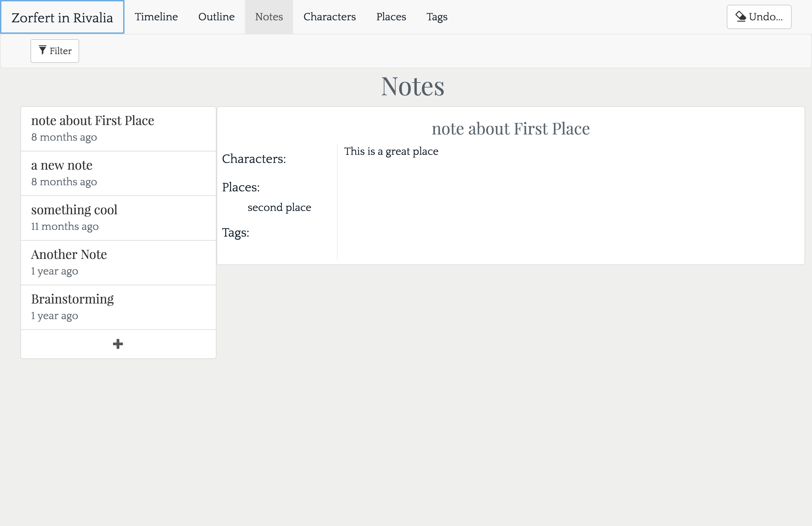812x526 pixels.
Task: Go to the Characters tab
Action: (x=330, y=17)
